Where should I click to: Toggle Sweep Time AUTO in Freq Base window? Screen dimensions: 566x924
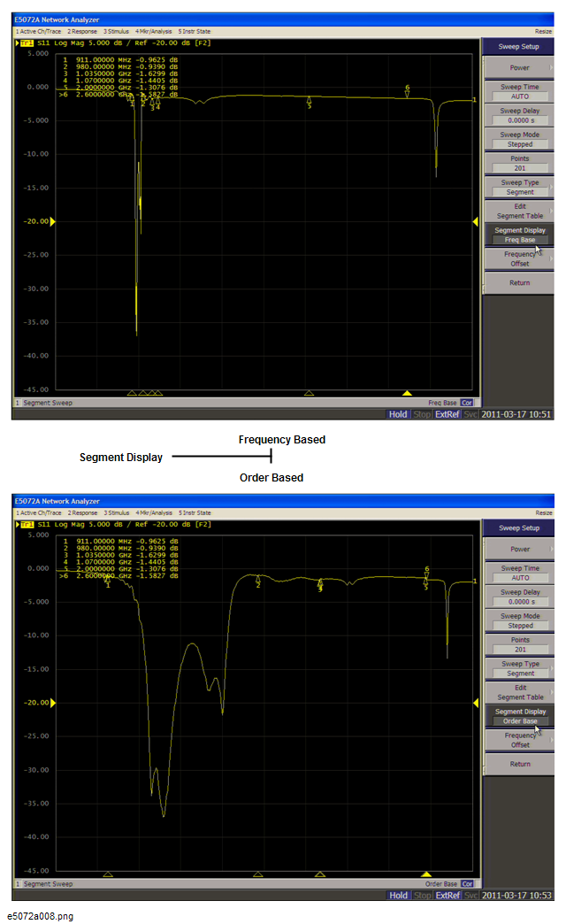519,91
